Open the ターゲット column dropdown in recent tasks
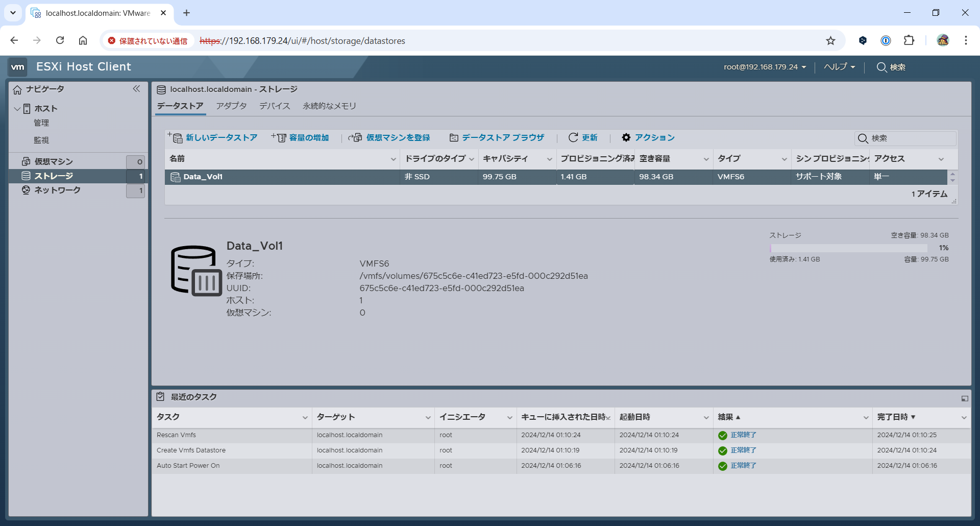Viewport: 980px width, 526px height. coord(428,418)
